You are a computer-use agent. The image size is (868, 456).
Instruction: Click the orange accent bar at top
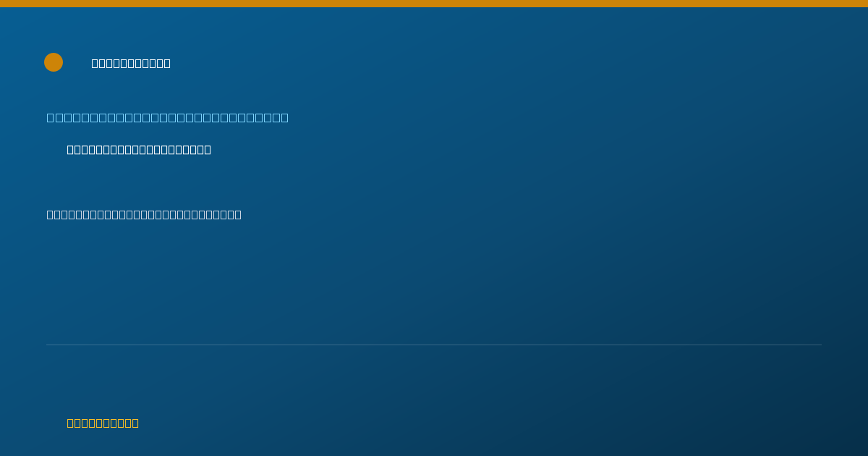point(434,4)
